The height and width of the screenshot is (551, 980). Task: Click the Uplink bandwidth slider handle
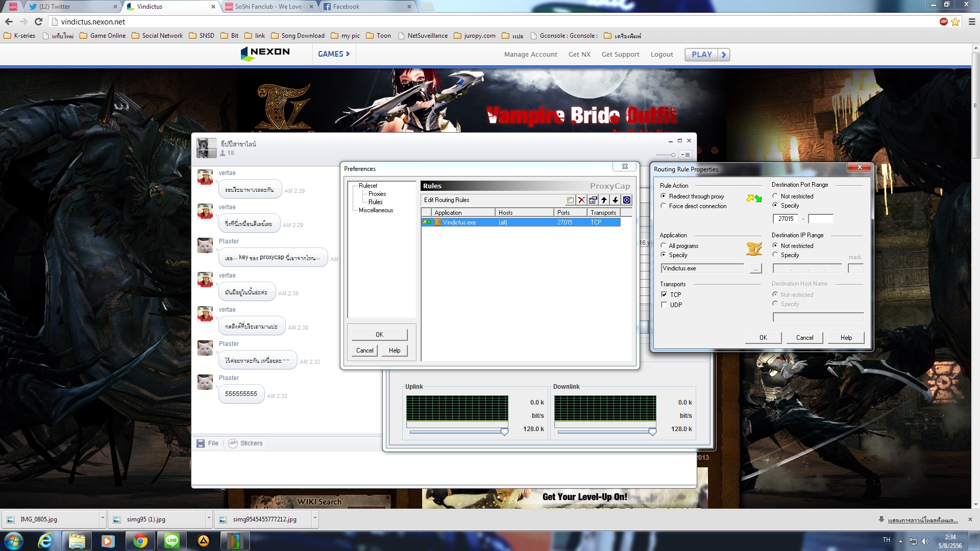pos(504,432)
